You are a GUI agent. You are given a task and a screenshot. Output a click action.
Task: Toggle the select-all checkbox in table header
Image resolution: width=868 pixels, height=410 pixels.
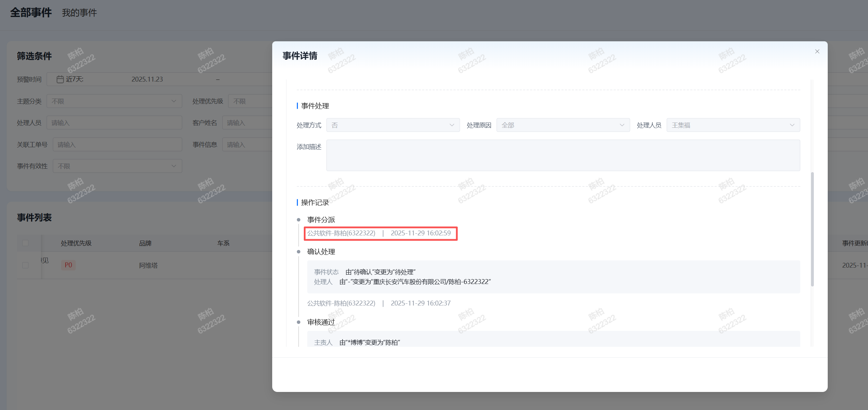click(x=25, y=243)
